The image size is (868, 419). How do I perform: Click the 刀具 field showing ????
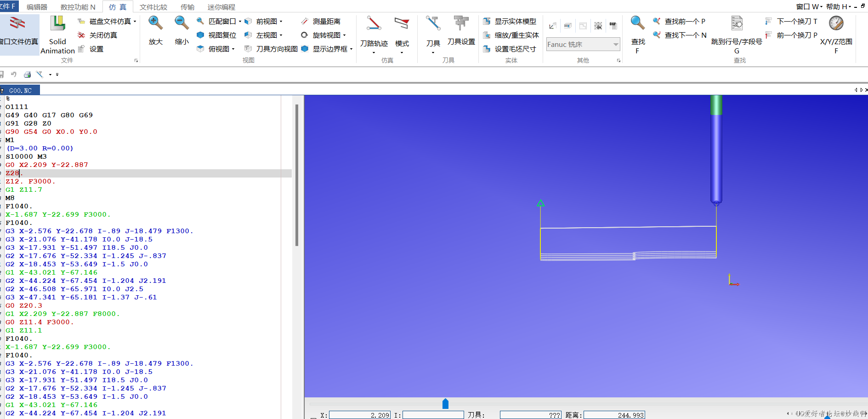point(530,415)
